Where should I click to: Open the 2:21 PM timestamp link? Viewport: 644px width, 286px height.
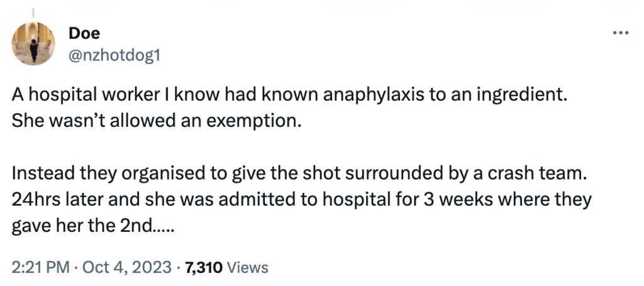coord(40,268)
